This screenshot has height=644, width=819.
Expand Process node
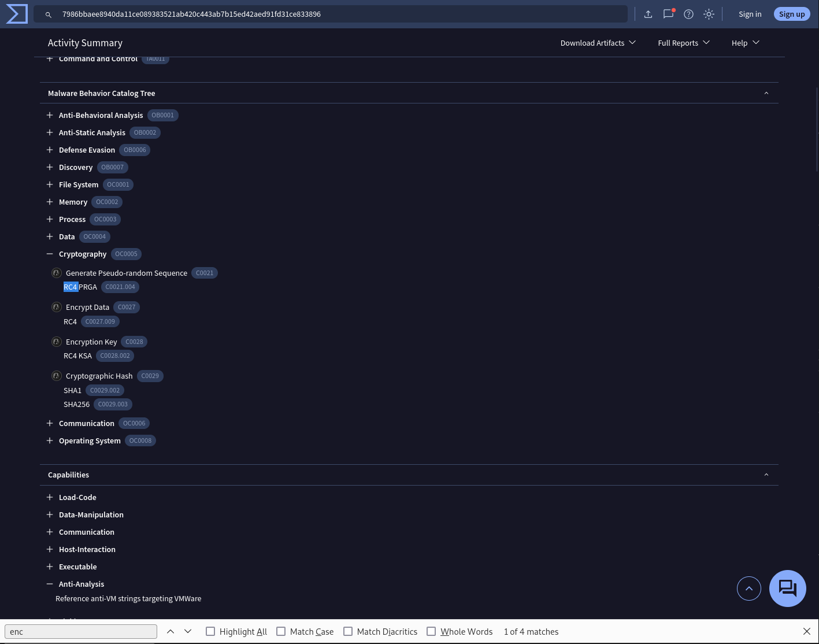pyautogui.click(x=50, y=219)
